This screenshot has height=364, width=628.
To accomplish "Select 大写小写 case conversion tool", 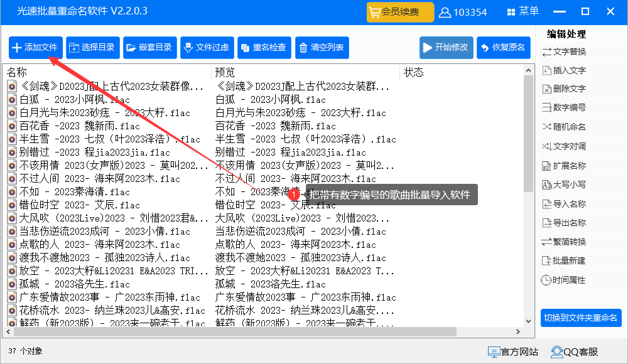I will coord(564,185).
